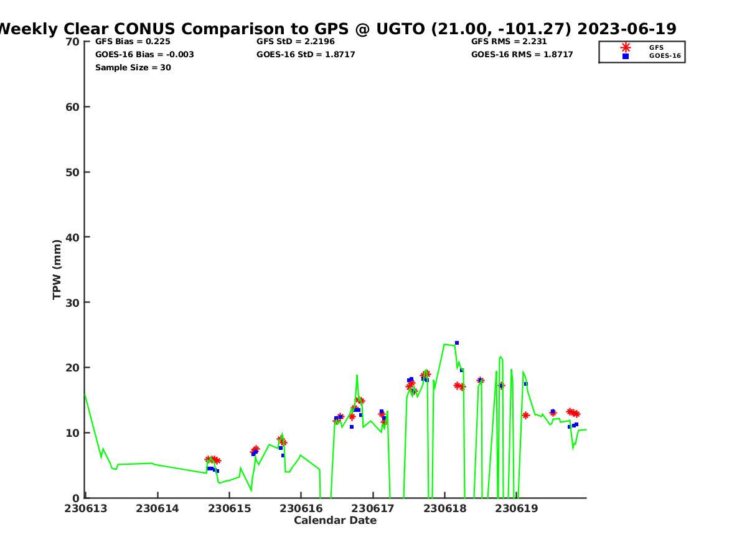The width and height of the screenshot is (747, 560).
Task: Click the Calendar Date x-axis label
Action: (x=335, y=521)
